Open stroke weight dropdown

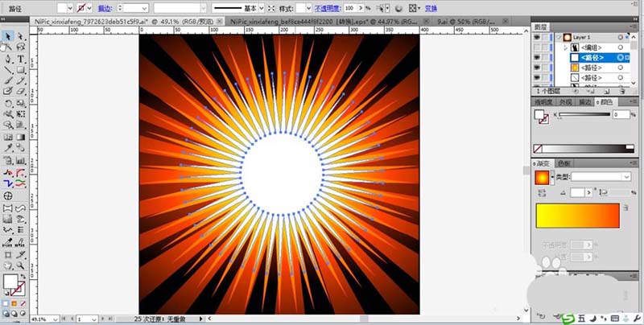tap(145, 8)
